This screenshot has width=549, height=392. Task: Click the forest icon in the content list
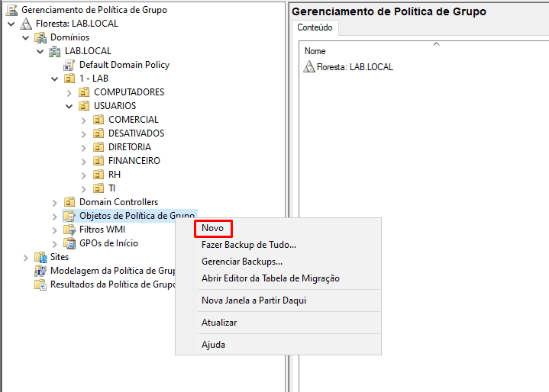pos(308,66)
